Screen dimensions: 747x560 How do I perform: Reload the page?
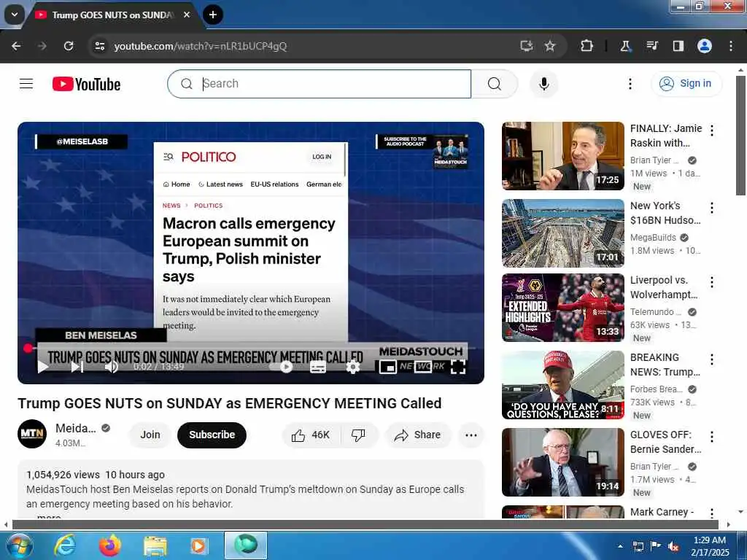[69, 46]
